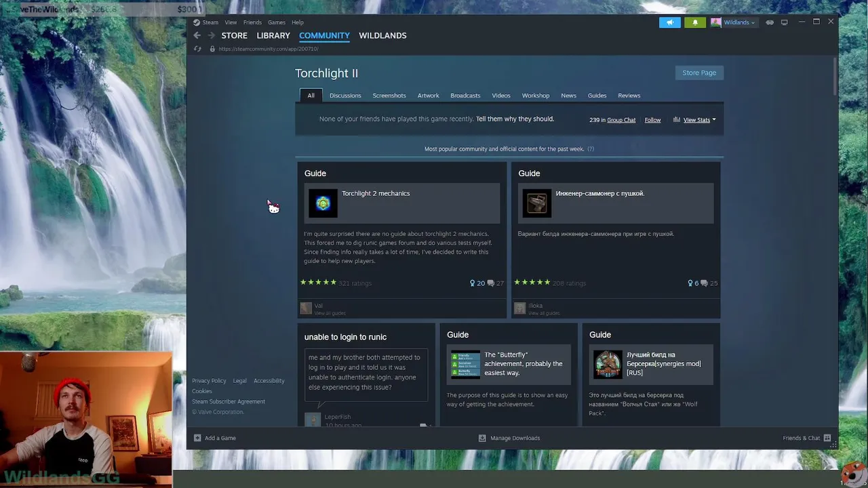This screenshot has width=868, height=488.
Task: Open the blue megaphone announcements button
Action: tap(669, 22)
